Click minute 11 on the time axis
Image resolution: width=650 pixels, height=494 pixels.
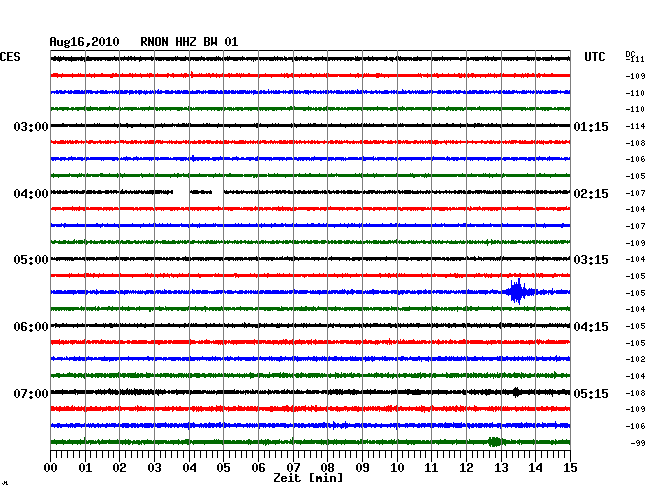tap(432, 467)
